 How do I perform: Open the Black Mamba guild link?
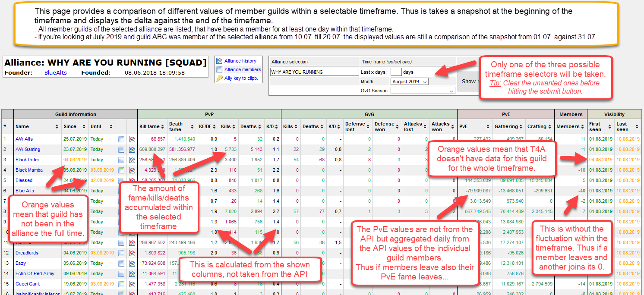pyautogui.click(x=29, y=170)
